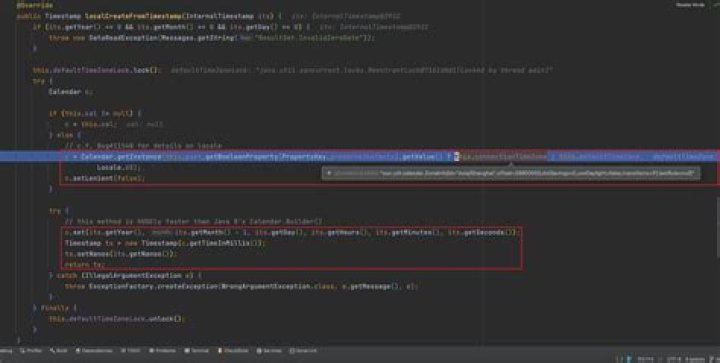Click the vertical scrollbar of the editor
720x363 pixels.
tap(718, 227)
